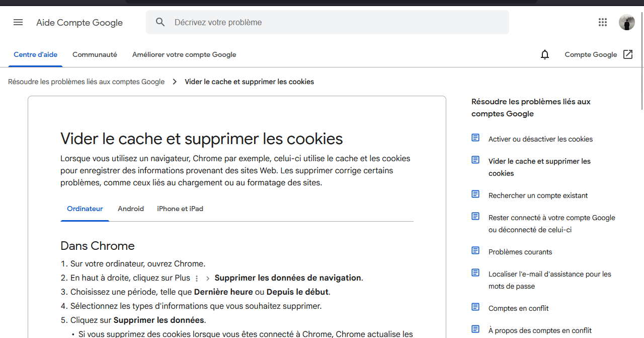Open the Communauté tab
Image resolution: width=644 pixels, height=338 pixels.
(95, 54)
